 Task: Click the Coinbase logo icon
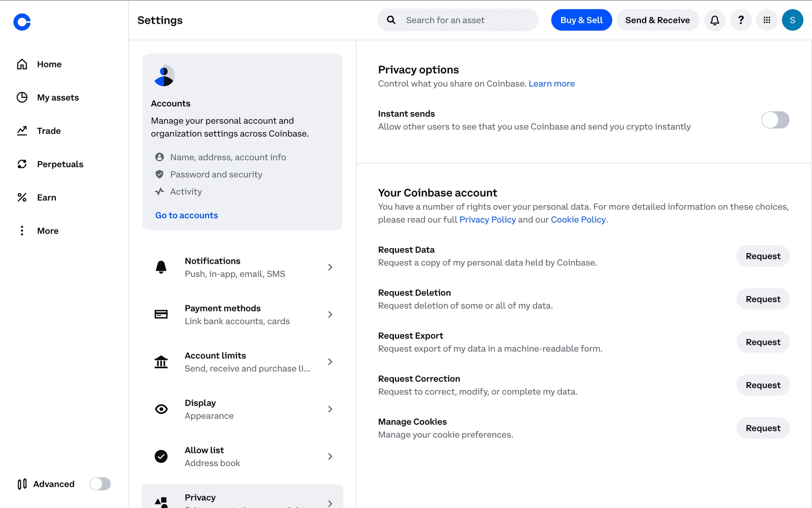click(22, 22)
